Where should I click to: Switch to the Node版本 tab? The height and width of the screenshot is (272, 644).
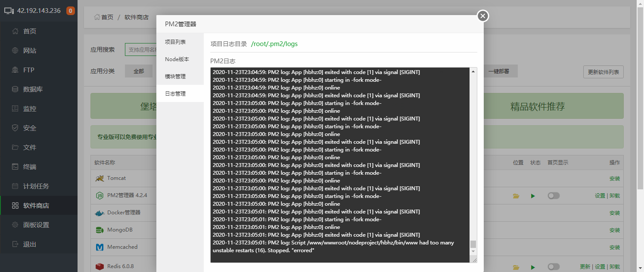[x=180, y=59]
